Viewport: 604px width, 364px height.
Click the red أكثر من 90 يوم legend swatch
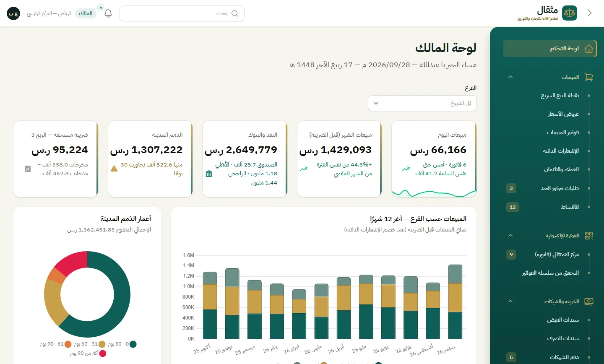coord(102,354)
